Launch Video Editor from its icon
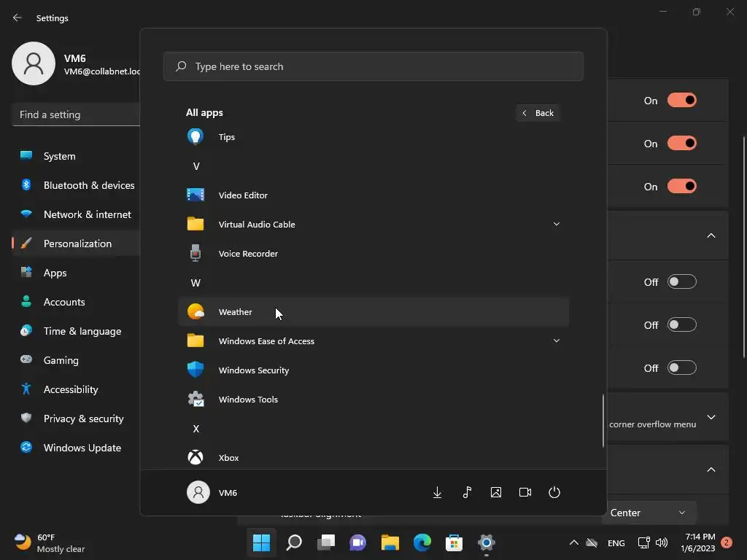Image resolution: width=747 pixels, height=560 pixels. (196, 195)
